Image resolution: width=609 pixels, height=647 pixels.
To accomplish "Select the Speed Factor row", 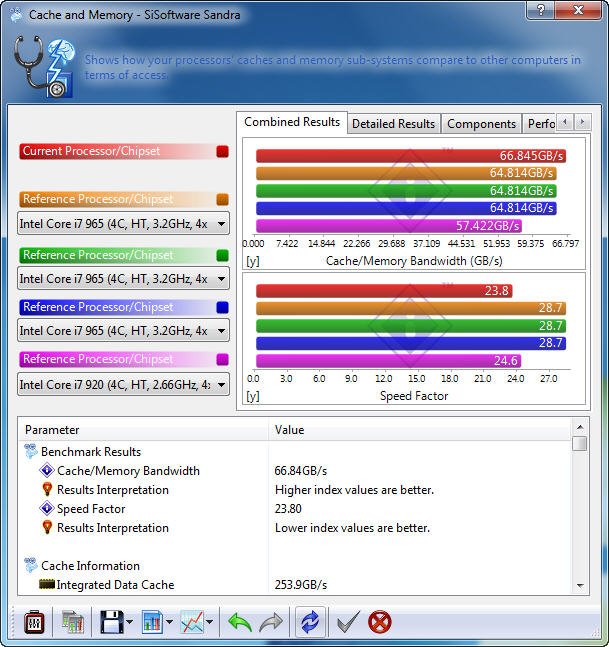I will tap(295, 508).
